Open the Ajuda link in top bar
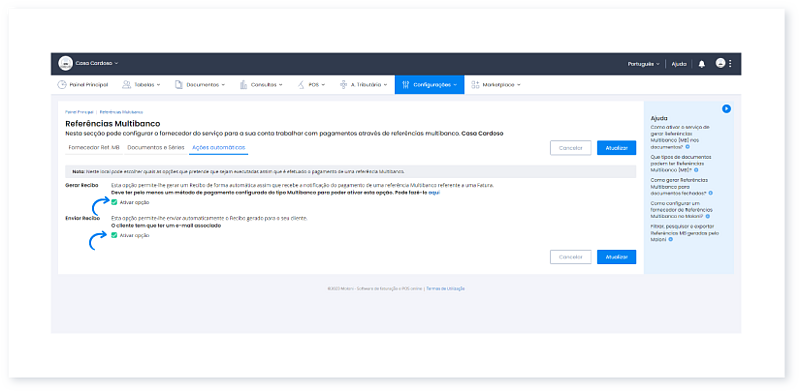This screenshot has height=392, width=800. click(x=679, y=64)
